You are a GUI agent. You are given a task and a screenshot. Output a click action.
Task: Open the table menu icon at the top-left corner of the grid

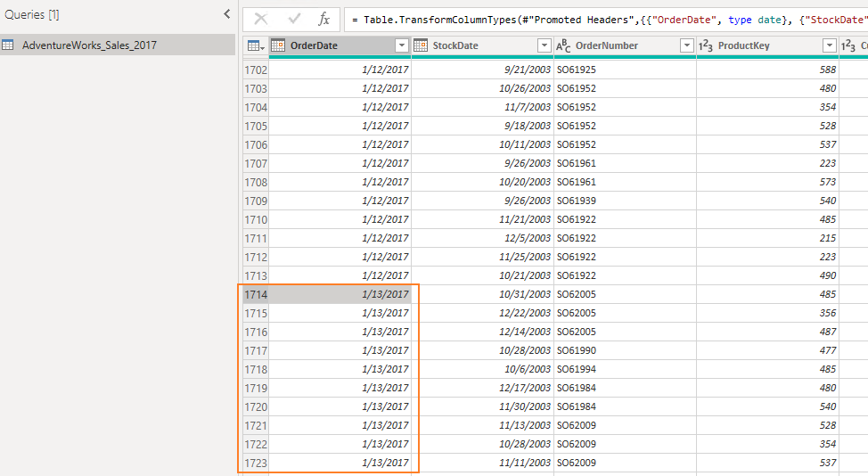pos(256,46)
